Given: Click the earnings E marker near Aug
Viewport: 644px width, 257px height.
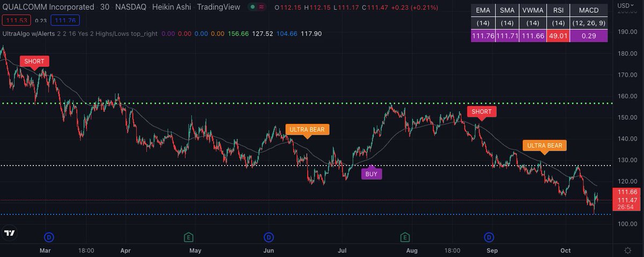Looking at the screenshot, I should [x=405, y=237].
